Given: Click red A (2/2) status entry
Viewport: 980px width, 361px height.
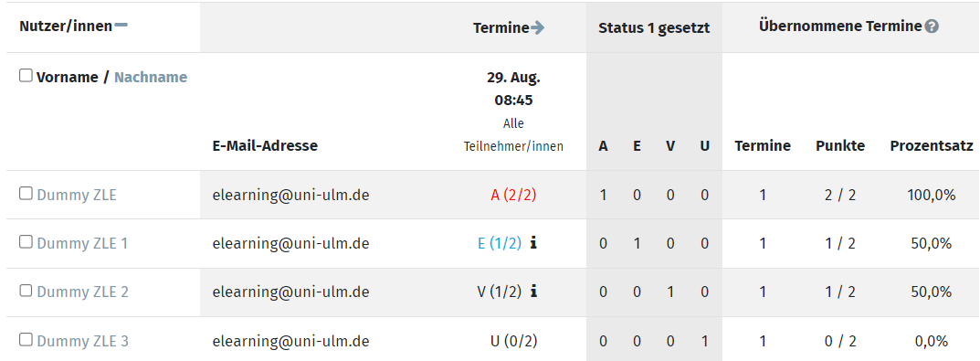Looking at the screenshot, I should 514,195.
